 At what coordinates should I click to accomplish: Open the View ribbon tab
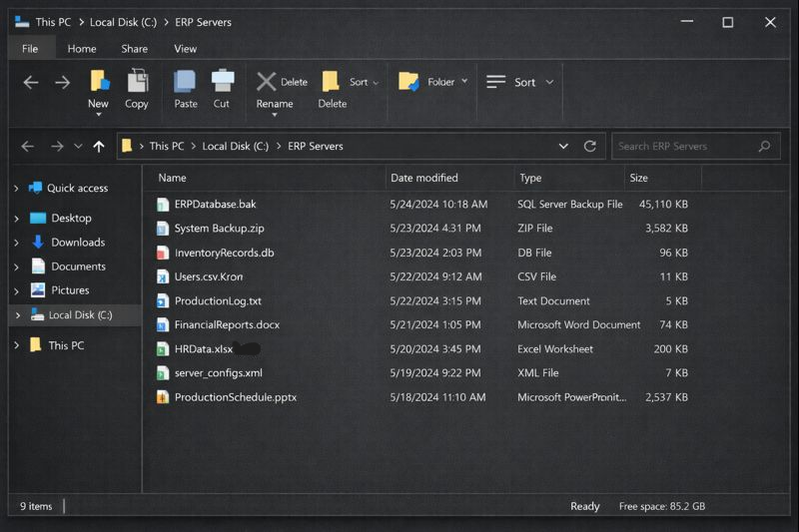(x=185, y=48)
